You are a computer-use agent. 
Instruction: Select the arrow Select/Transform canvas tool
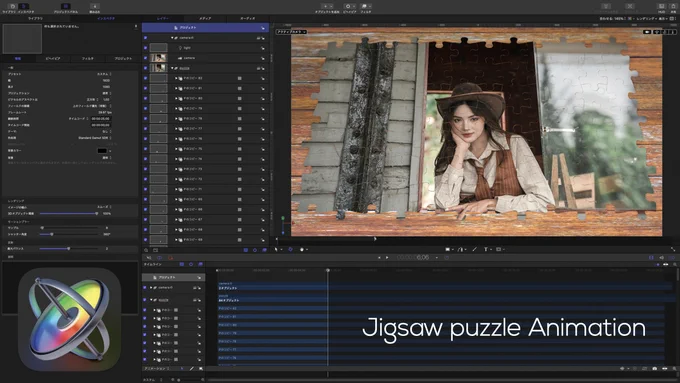point(277,249)
